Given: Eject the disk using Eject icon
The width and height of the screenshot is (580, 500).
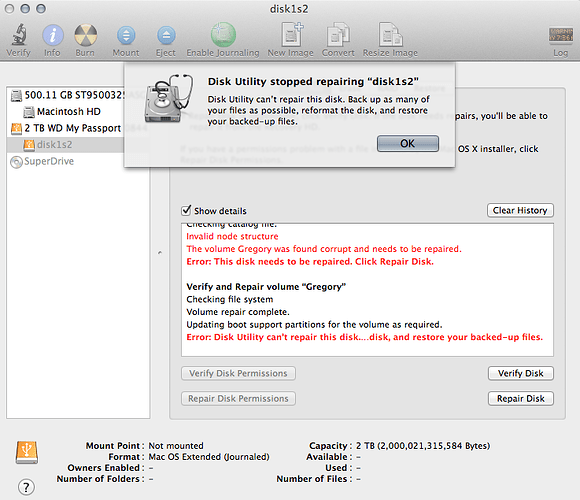Looking at the screenshot, I should 166,36.
